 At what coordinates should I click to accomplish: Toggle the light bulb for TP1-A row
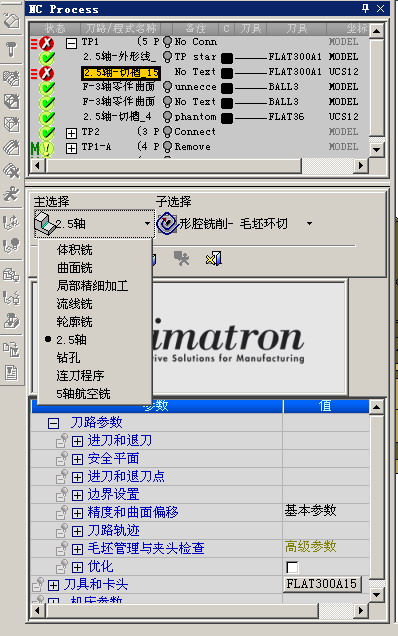click(167, 147)
